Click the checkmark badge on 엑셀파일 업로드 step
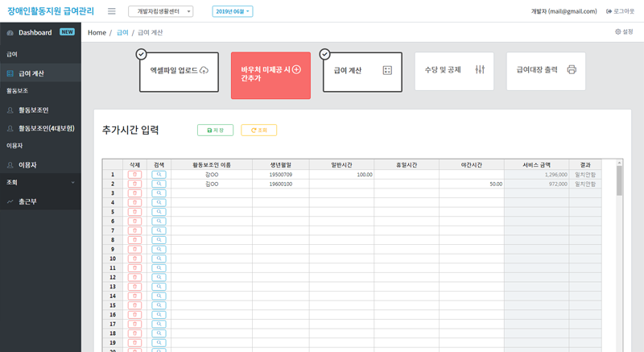This screenshot has width=644, height=352. [141, 54]
